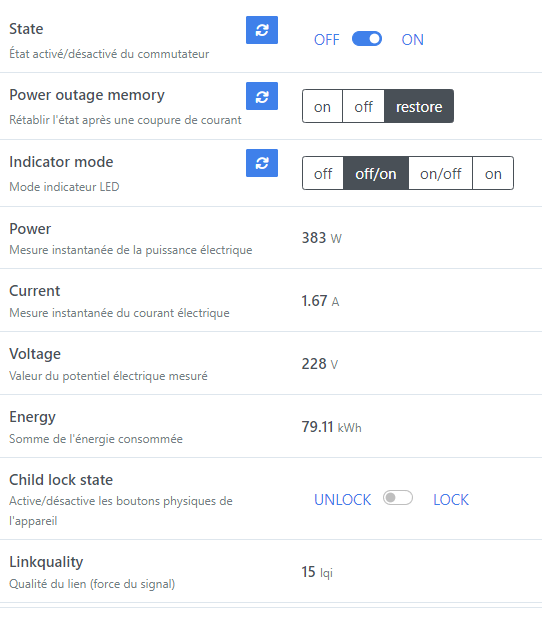Set Indicator mode to off
Viewport: 542px width, 626px height.
point(323,173)
